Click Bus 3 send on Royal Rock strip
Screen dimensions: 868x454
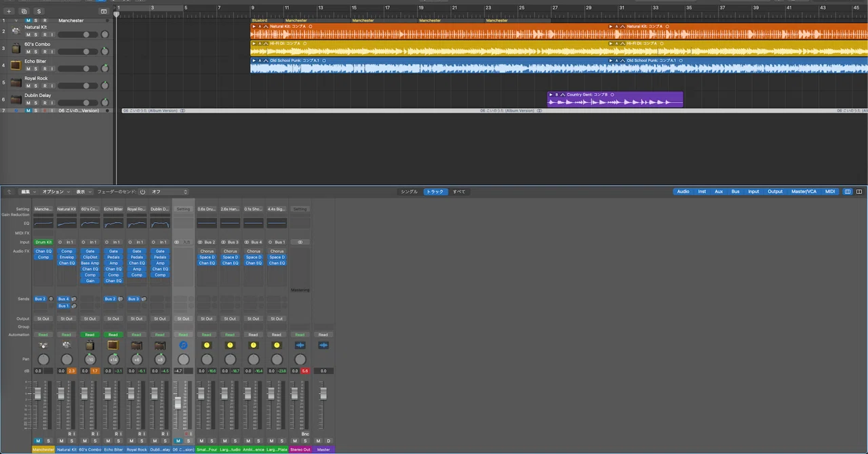pyautogui.click(x=133, y=299)
